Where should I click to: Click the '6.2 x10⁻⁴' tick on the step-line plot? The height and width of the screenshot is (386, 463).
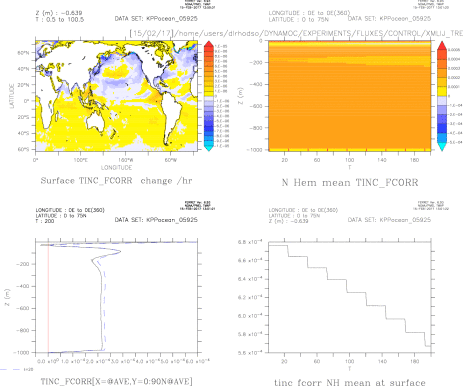point(250,297)
